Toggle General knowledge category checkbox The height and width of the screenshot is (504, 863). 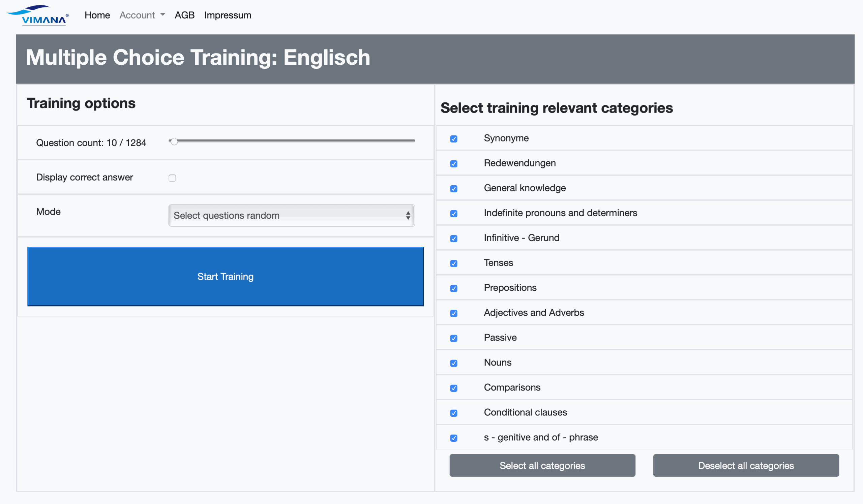point(453,189)
